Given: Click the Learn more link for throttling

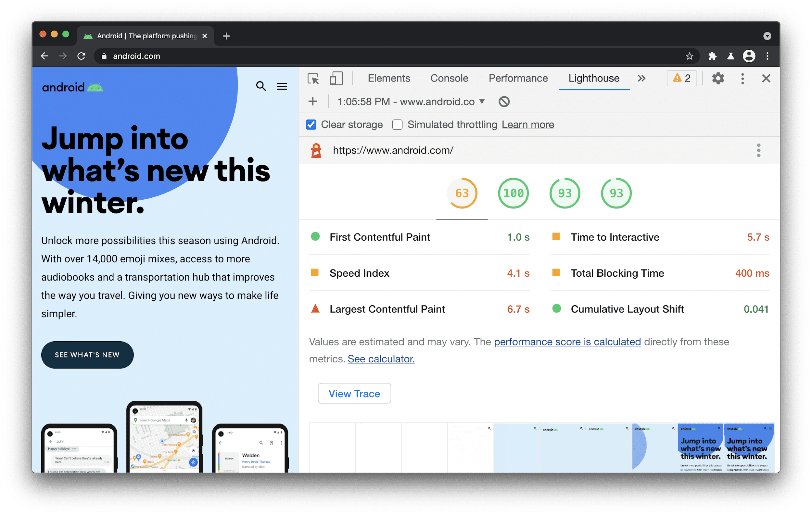Looking at the screenshot, I should 528,125.
